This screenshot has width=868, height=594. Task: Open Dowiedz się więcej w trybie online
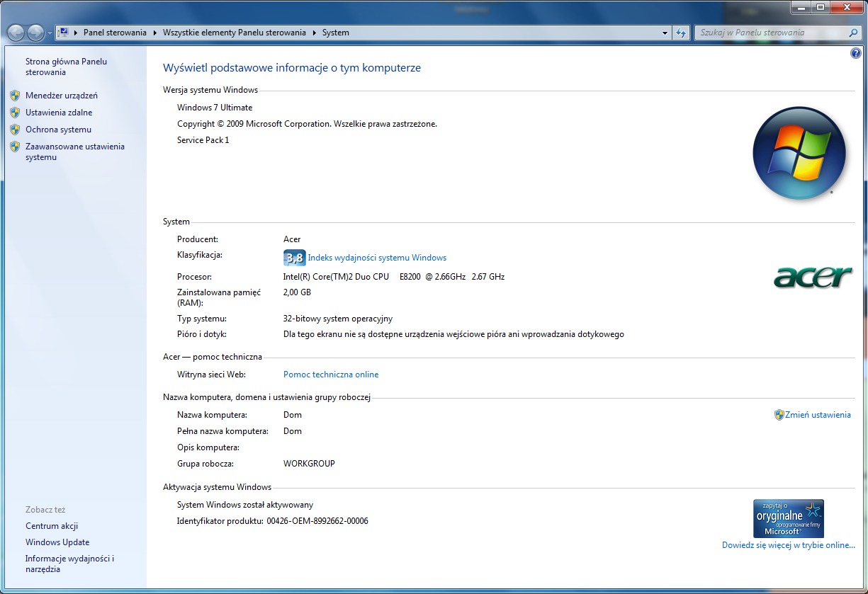click(789, 545)
